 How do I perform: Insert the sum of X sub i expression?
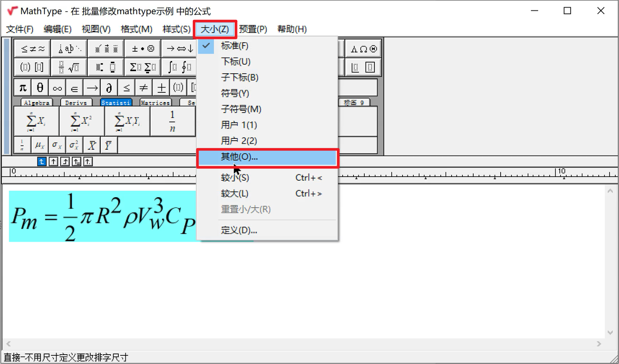[x=36, y=121]
